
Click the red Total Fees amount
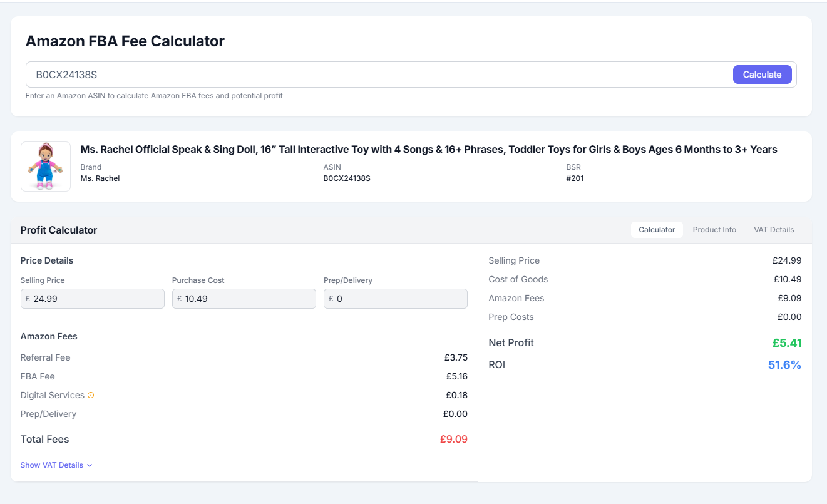tap(453, 439)
